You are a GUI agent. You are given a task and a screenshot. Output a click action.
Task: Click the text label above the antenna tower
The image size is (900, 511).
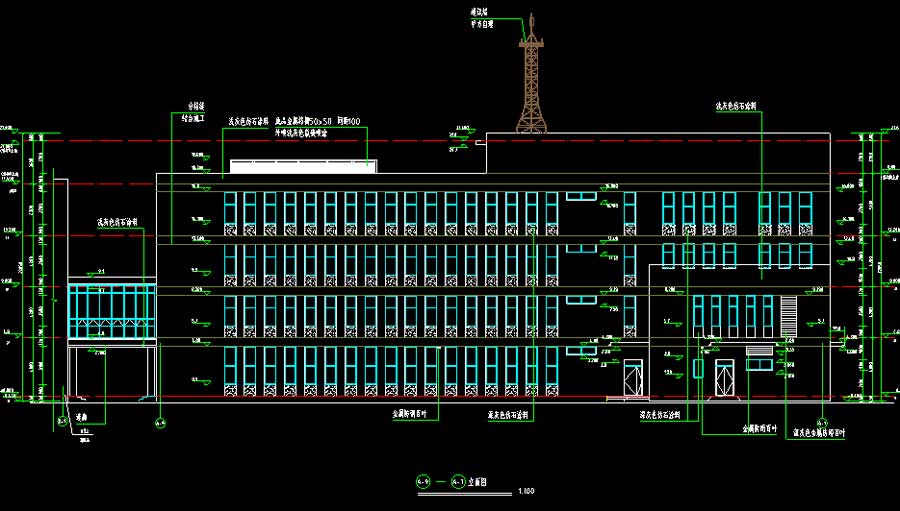click(x=480, y=18)
